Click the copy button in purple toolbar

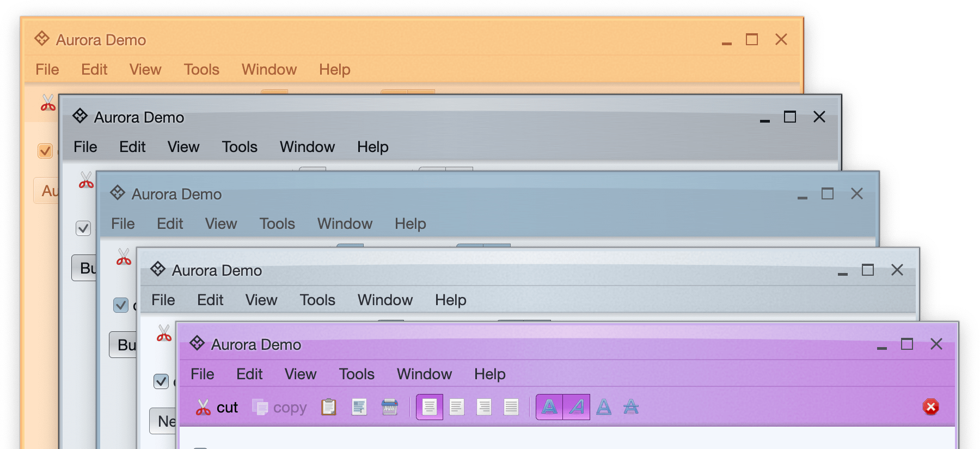click(x=279, y=407)
